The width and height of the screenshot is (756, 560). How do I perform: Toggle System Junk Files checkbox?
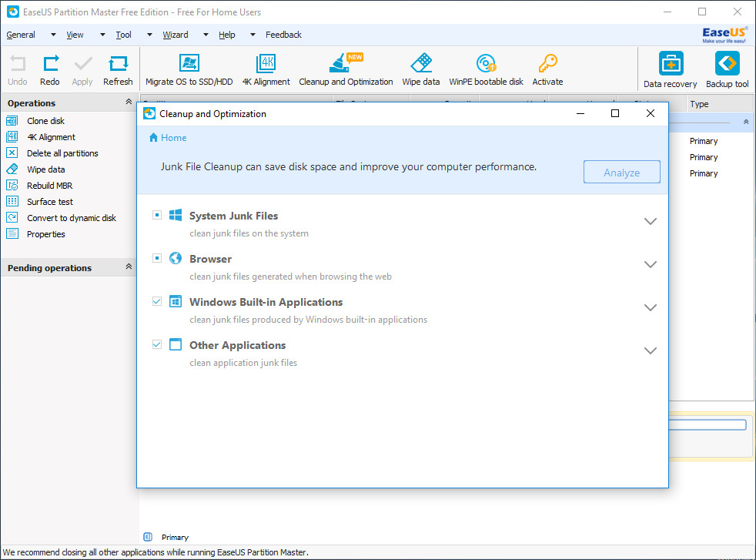[x=157, y=215]
